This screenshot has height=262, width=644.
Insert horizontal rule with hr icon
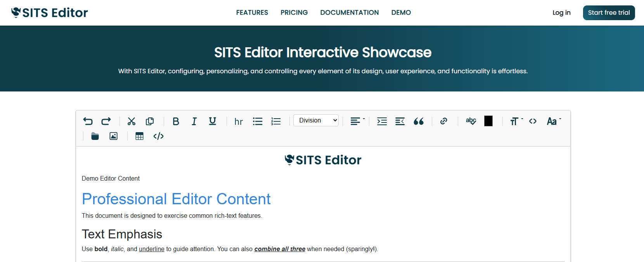point(239,122)
